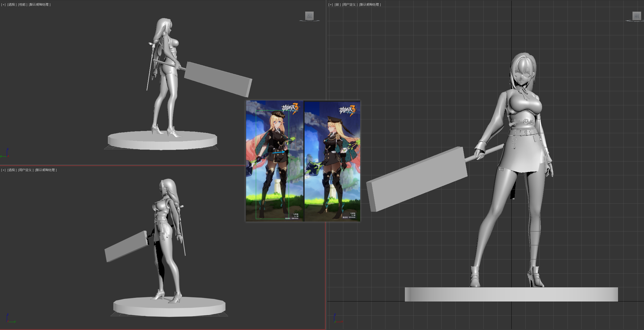This screenshot has width=644, height=330.
Task: Select the flat base in front viewport
Action: click(x=511, y=294)
